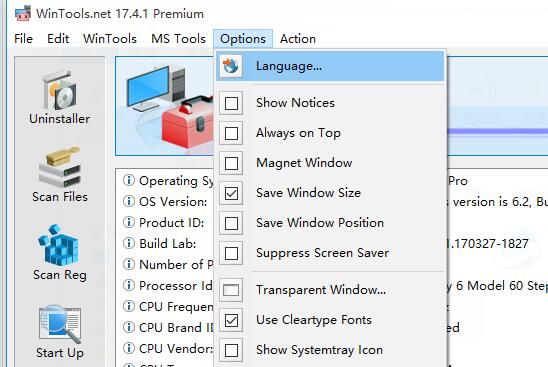Open the Edit menu dropdown
The image size is (548, 367).
(x=58, y=38)
